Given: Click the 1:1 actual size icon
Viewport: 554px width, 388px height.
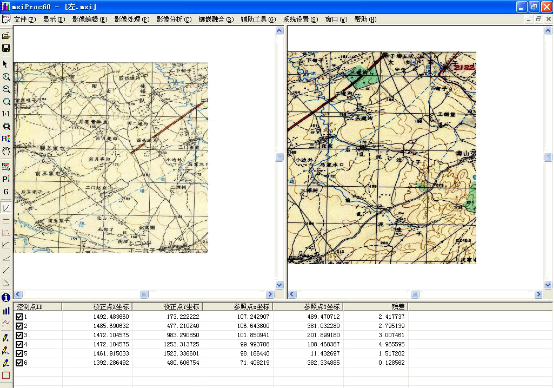Looking at the screenshot, I should click(6, 114).
